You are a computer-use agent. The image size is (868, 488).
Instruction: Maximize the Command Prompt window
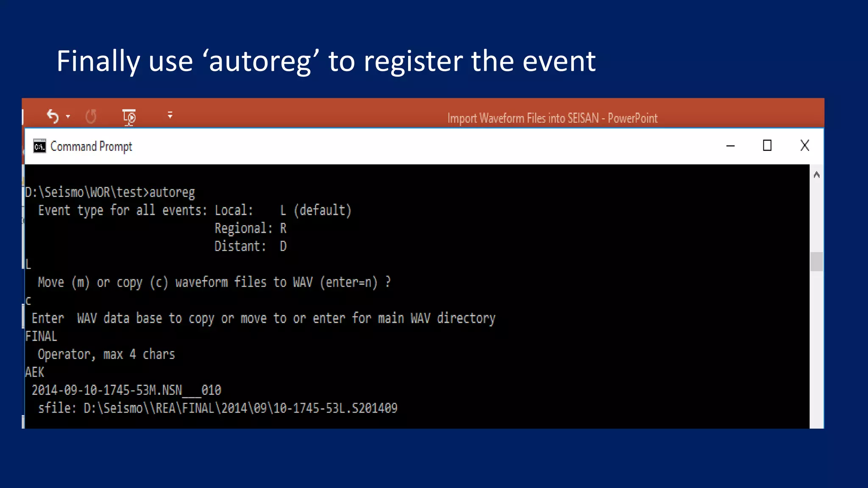click(x=767, y=146)
